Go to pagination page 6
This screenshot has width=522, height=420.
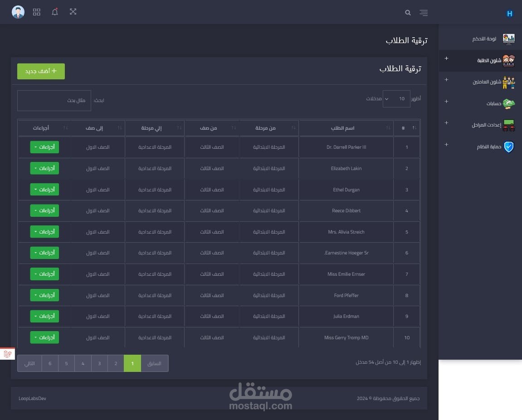point(50,363)
